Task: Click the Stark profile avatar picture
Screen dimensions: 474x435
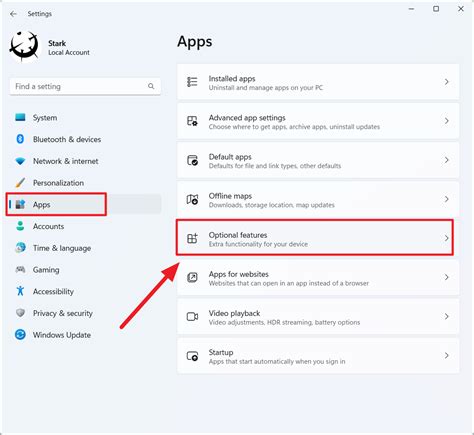Action: [24, 46]
